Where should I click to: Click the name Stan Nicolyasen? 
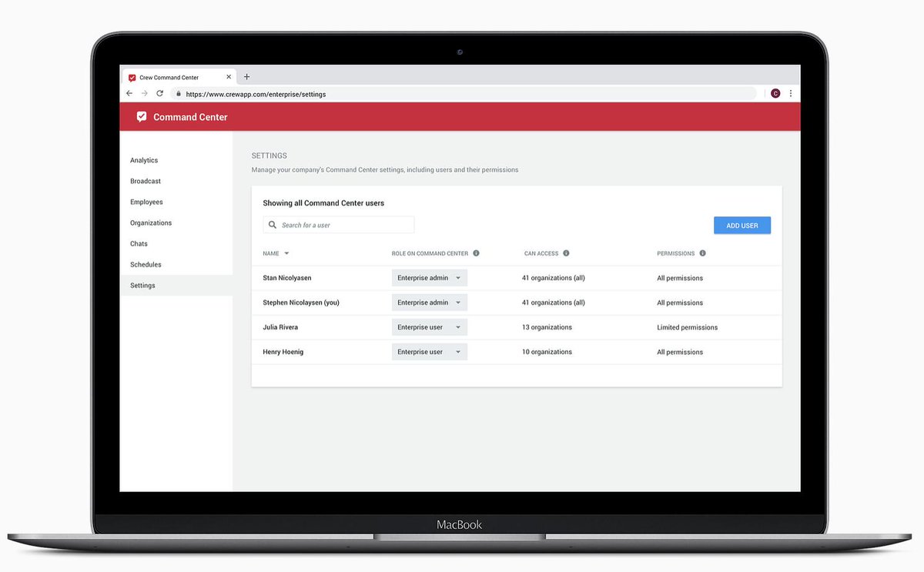click(x=287, y=278)
